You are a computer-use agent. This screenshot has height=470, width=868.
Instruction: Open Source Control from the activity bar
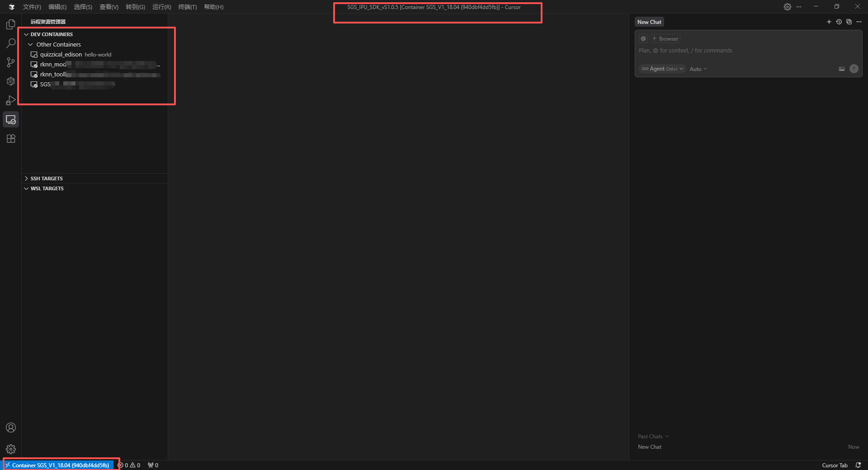click(10, 62)
